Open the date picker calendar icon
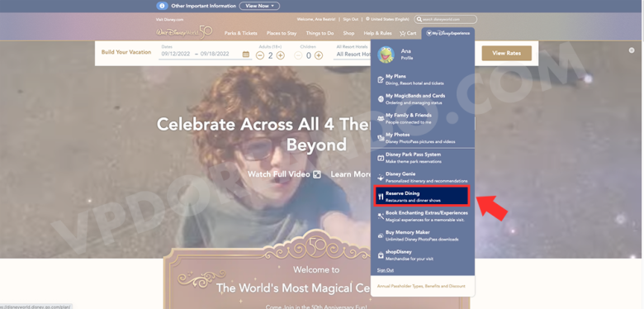The height and width of the screenshot is (309, 644). coord(245,55)
